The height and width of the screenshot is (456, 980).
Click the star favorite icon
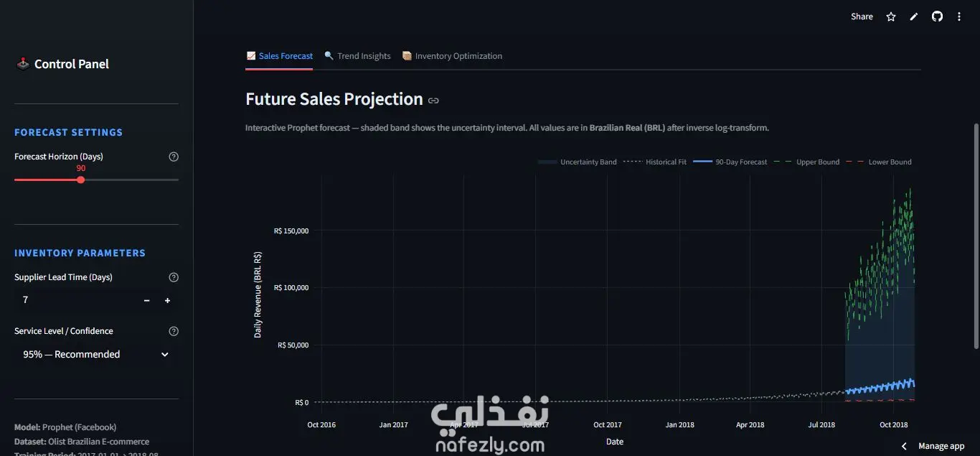tap(891, 17)
